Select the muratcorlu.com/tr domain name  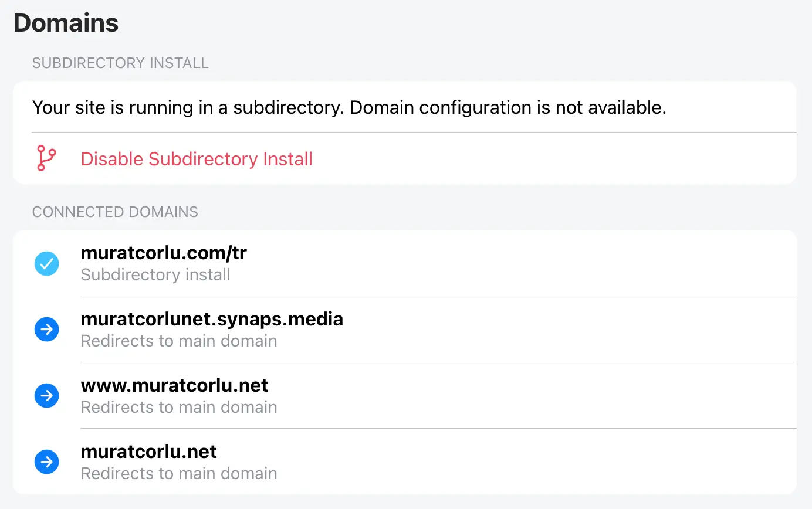click(x=164, y=253)
